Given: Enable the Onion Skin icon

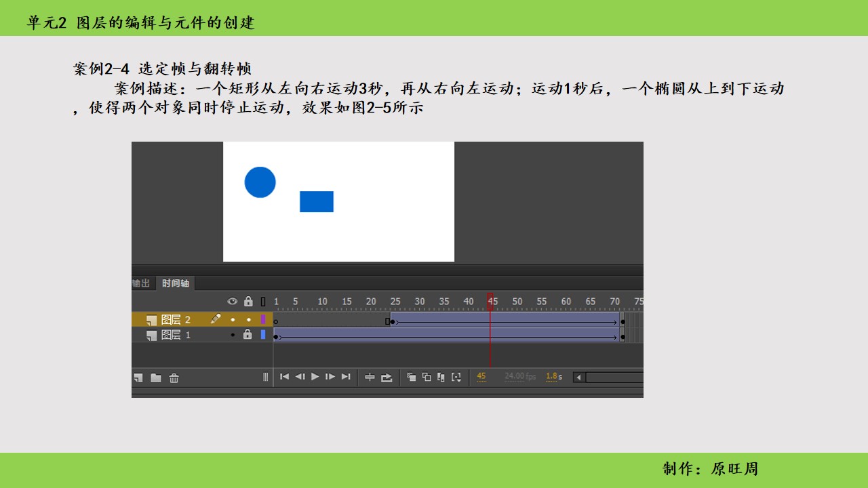Looking at the screenshot, I should [x=411, y=378].
